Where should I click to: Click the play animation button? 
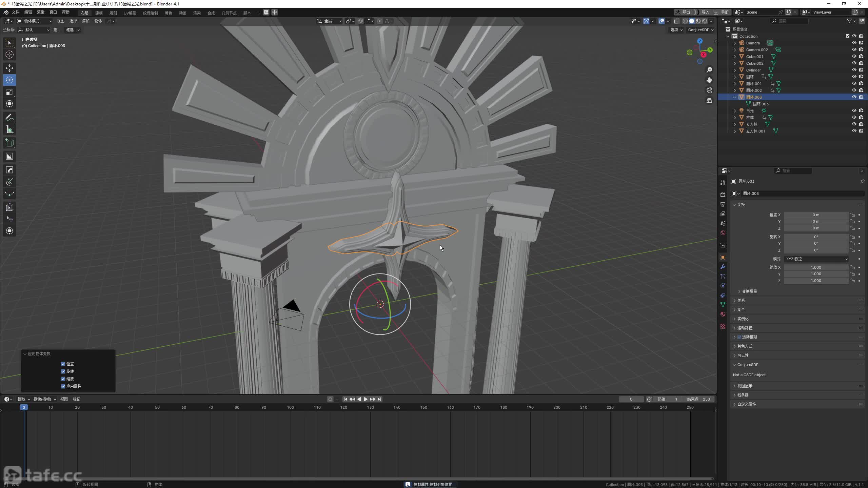[x=366, y=399]
